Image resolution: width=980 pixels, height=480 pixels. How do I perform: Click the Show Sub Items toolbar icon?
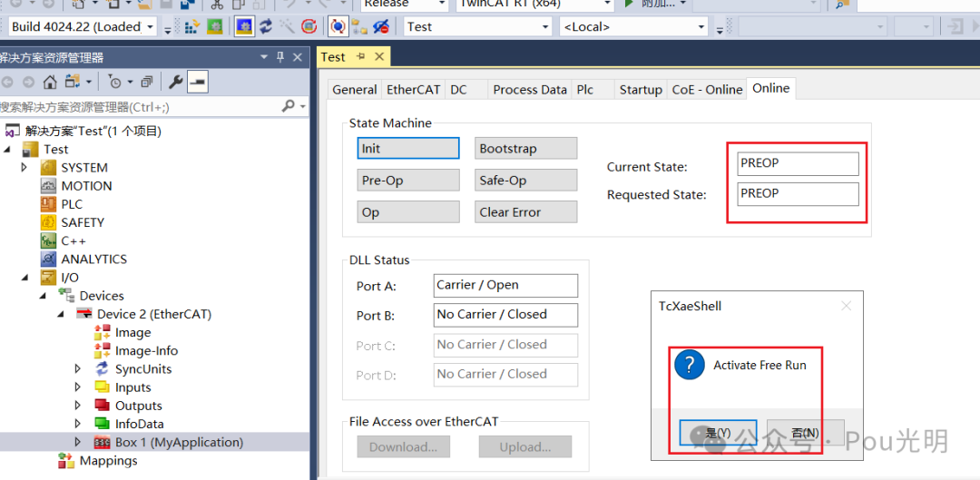(359, 26)
